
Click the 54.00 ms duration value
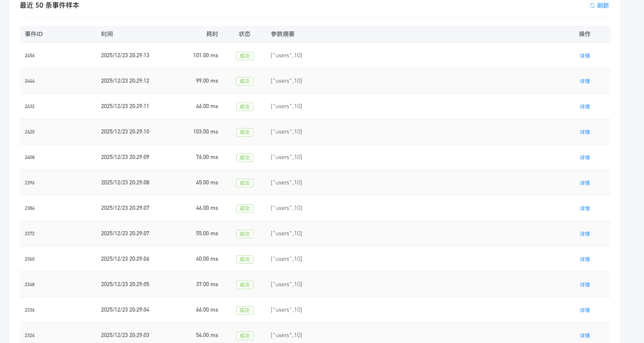(x=207, y=335)
